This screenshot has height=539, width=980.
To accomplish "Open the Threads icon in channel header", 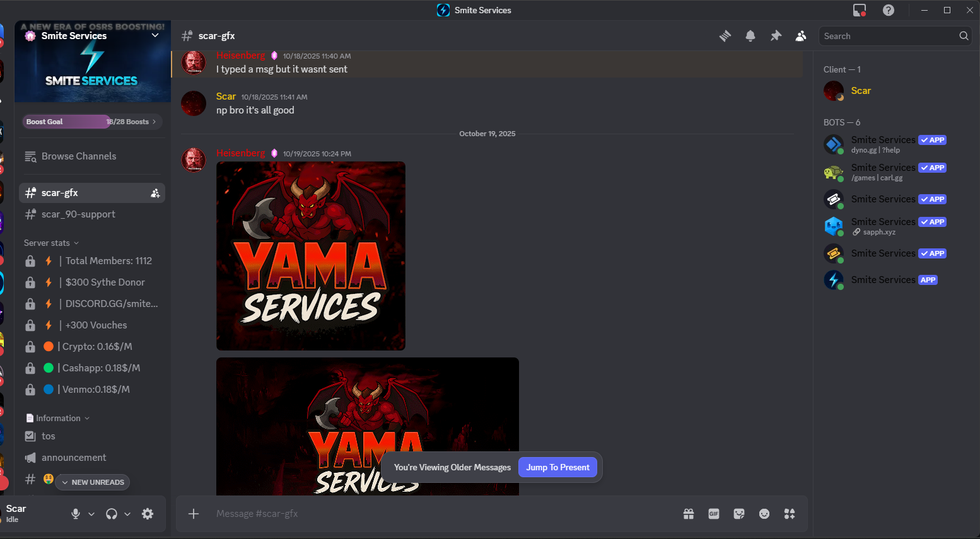I will tap(725, 36).
